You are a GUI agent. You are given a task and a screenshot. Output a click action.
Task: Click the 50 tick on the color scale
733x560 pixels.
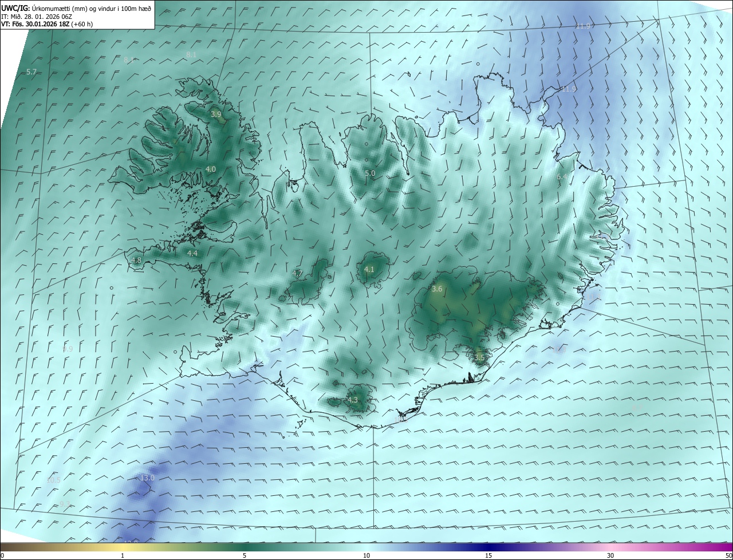[x=728, y=555]
